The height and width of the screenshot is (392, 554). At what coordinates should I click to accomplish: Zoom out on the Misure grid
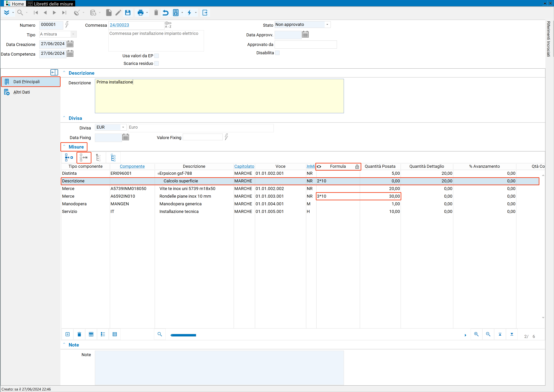tap(488, 334)
